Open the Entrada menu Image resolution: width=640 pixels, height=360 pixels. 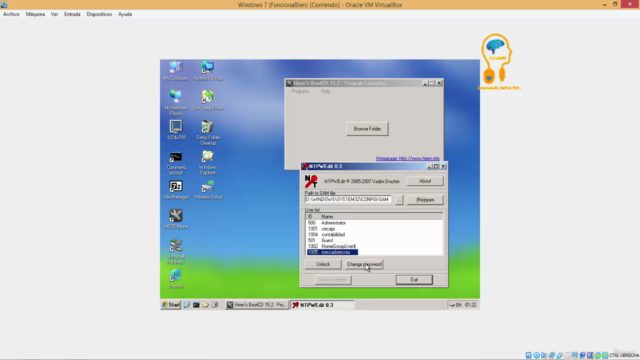(x=72, y=14)
